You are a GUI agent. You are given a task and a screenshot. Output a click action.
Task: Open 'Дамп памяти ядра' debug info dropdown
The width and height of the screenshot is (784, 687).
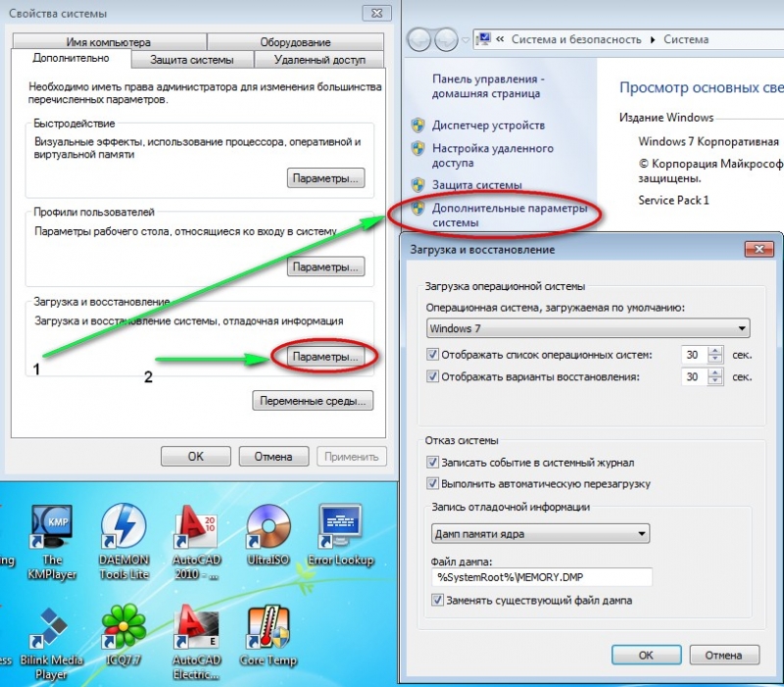click(x=540, y=533)
